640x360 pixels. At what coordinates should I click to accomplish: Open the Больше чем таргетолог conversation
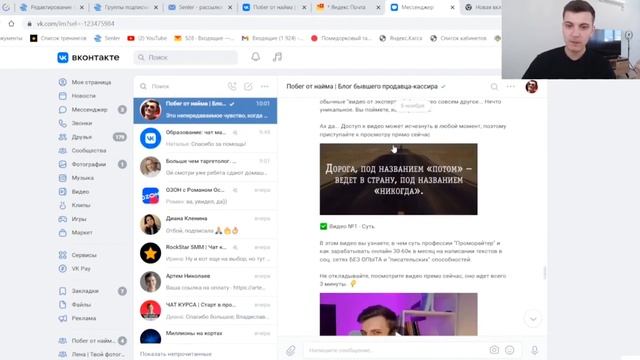pos(205,167)
